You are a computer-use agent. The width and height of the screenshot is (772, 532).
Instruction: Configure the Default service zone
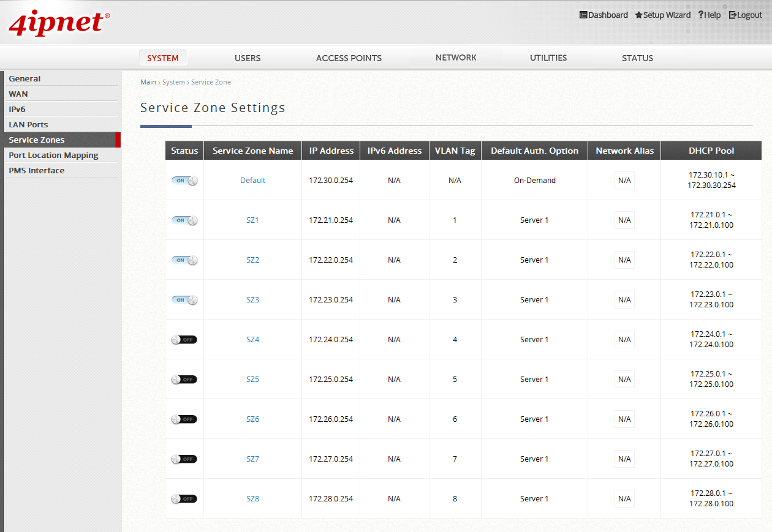click(252, 180)
